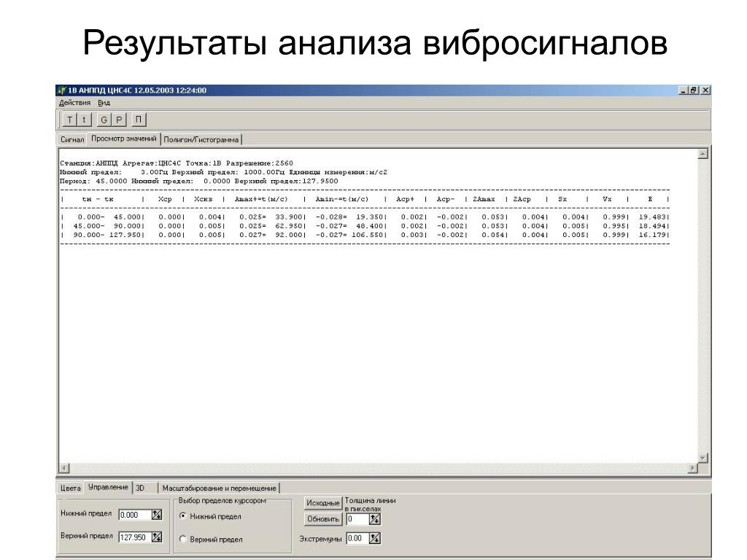Viewport: 747px width, 560px height.
Task: Click horizontal scrollbar left arrow
Action: (64, 468)
